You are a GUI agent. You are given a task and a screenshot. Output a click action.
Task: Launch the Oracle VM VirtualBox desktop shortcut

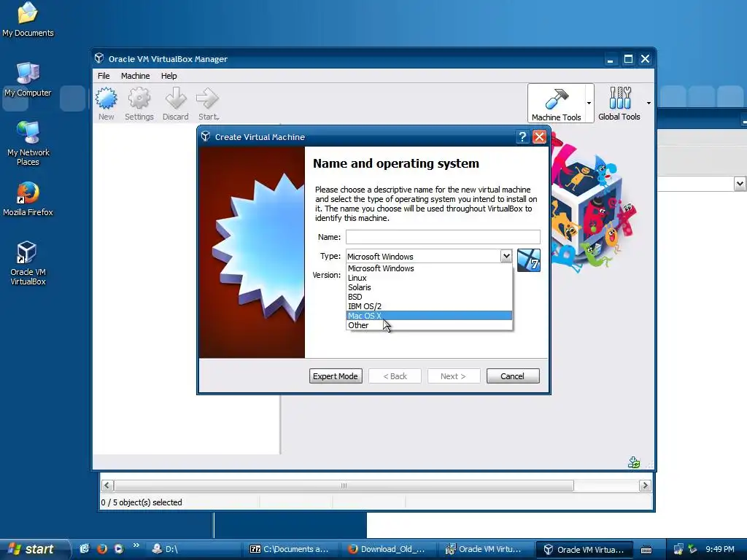[28, 263]
